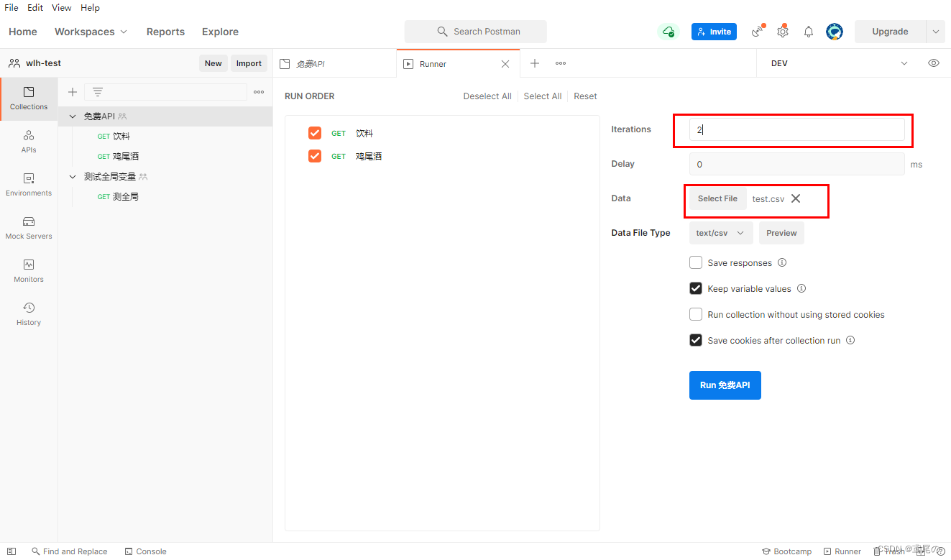Click the filter icon in collections search
Screen dimensions: 951x560
(98, 92)
